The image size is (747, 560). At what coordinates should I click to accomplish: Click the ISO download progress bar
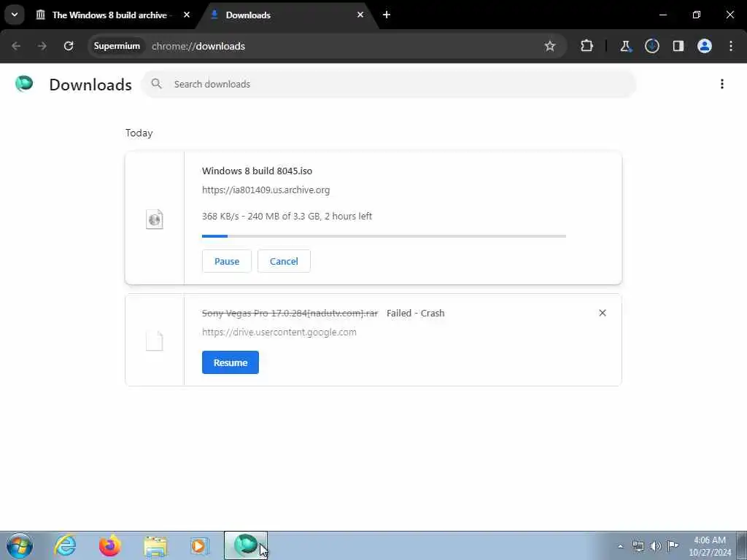click(x=384, y=236)
